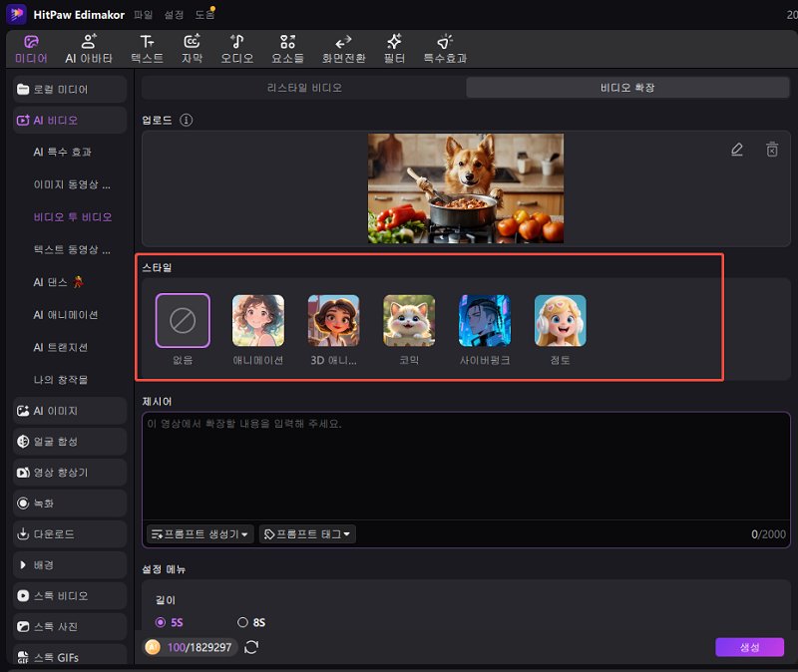Open AI 특수 효과 in sidebar
798x672 pixels.
coord(62,153)
